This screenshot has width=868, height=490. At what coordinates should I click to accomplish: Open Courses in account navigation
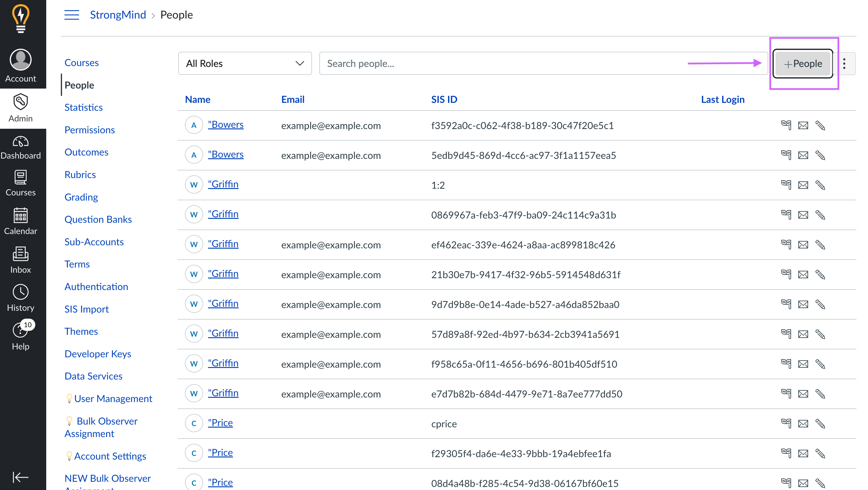[x=82, y=62]
